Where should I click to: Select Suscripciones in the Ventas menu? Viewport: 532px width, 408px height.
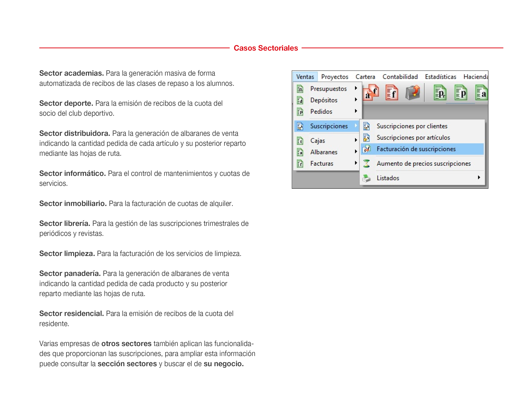327,126
